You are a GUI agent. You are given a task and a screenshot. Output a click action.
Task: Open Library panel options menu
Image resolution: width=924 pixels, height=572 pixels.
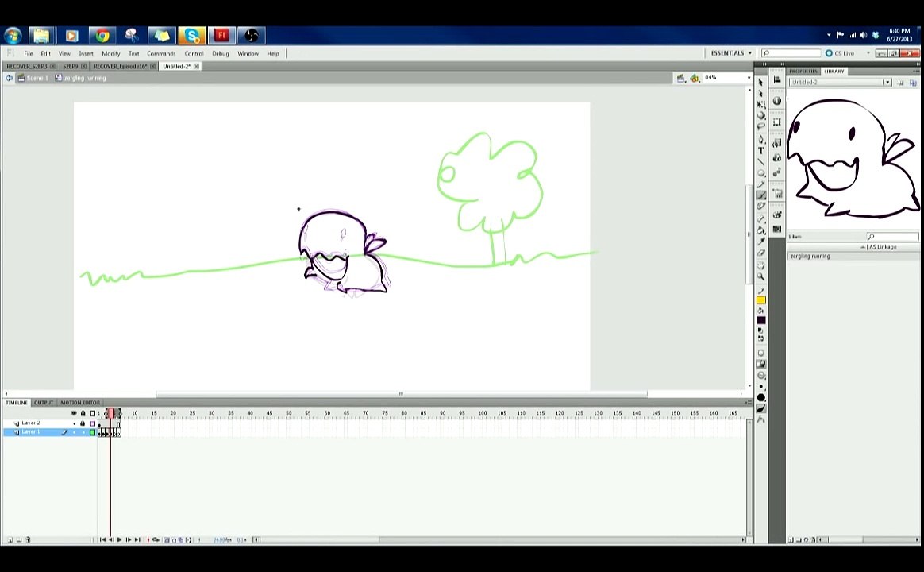tap(915, 71)
